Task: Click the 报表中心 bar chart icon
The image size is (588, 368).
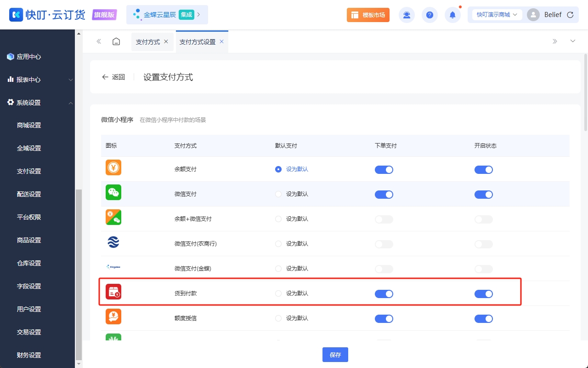Action: [11, 80]
